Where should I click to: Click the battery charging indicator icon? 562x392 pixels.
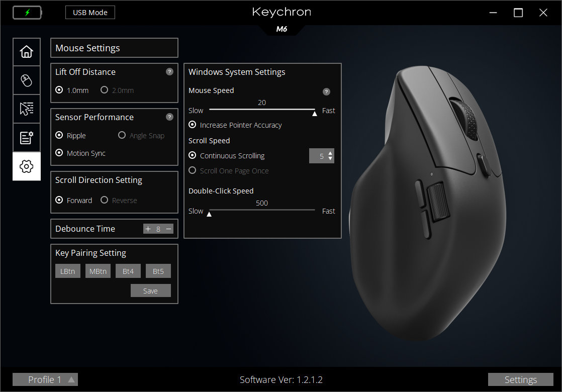click(x=27, y=13)
